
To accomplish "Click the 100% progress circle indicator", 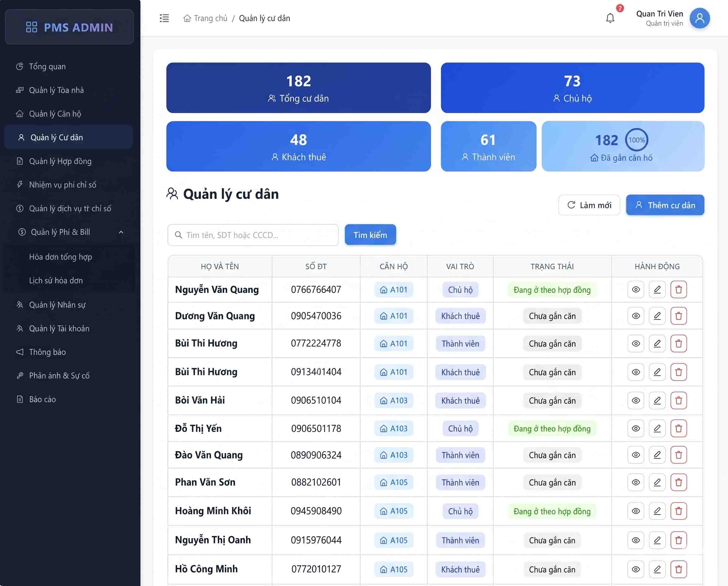I will 636,140.
